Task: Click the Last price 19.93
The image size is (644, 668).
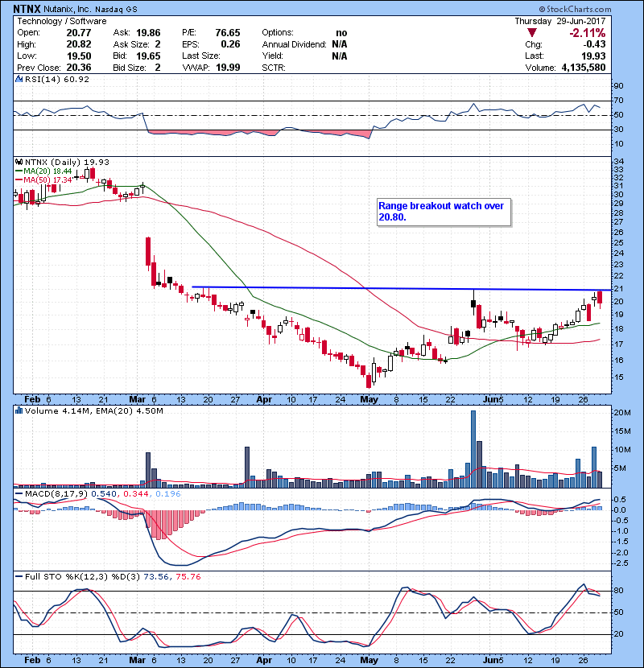Action: [594, 56]
